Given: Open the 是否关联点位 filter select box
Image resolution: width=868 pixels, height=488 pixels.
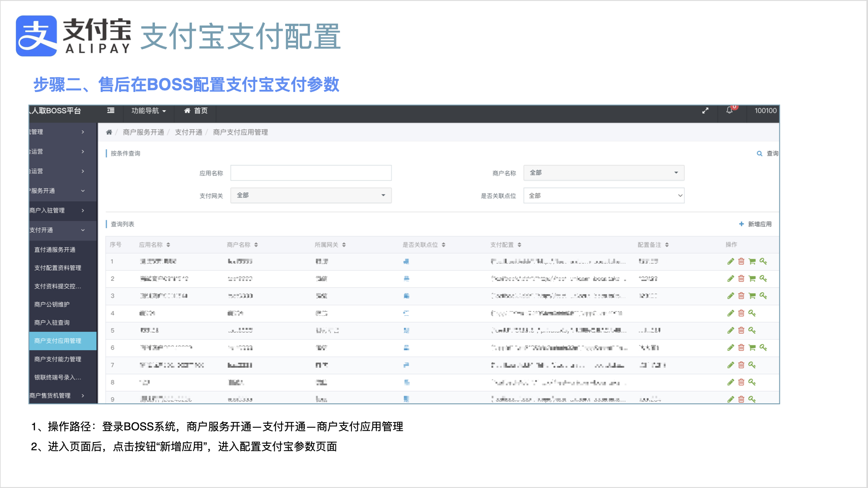Looking at the screenshot, I should point(604,196).
